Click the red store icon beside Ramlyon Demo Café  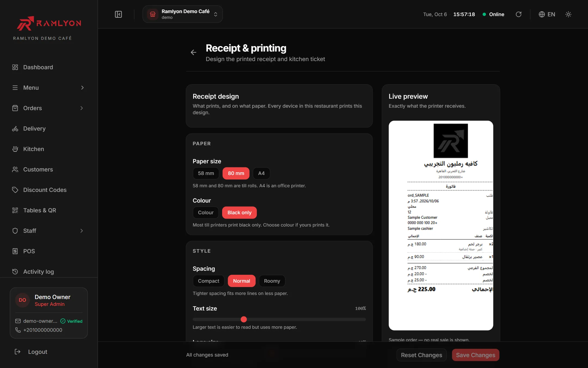click(153, 14)
